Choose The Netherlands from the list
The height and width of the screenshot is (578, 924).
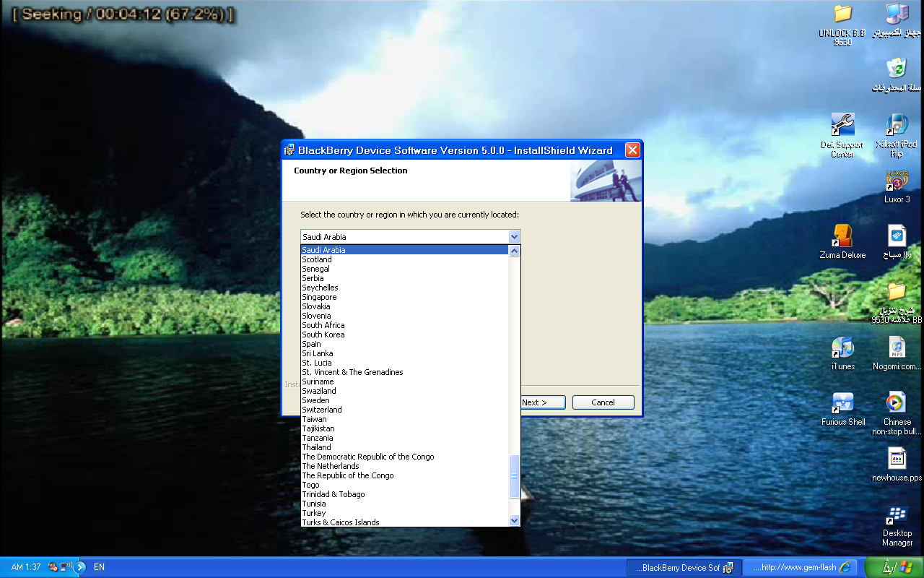tap(405, 466)
